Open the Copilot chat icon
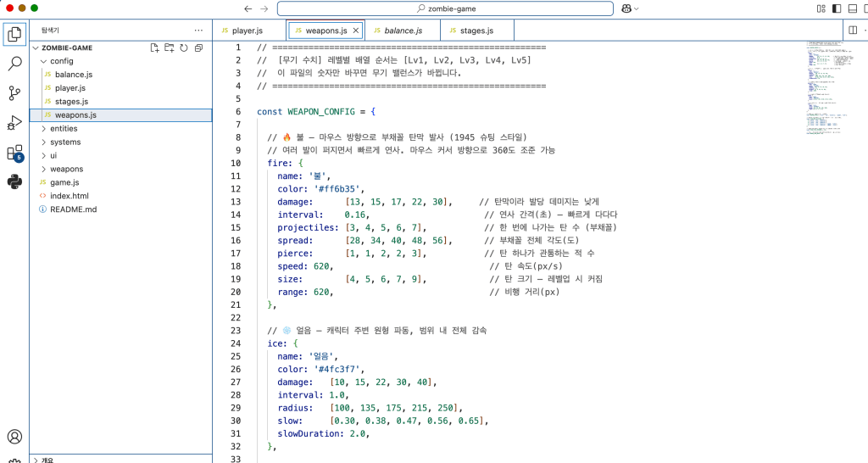This screenshot has width=868, height=463. pos(626,8)
